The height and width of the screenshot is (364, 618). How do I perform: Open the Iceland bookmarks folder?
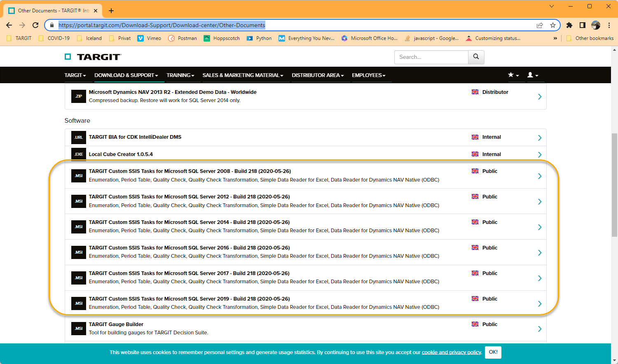89,38
